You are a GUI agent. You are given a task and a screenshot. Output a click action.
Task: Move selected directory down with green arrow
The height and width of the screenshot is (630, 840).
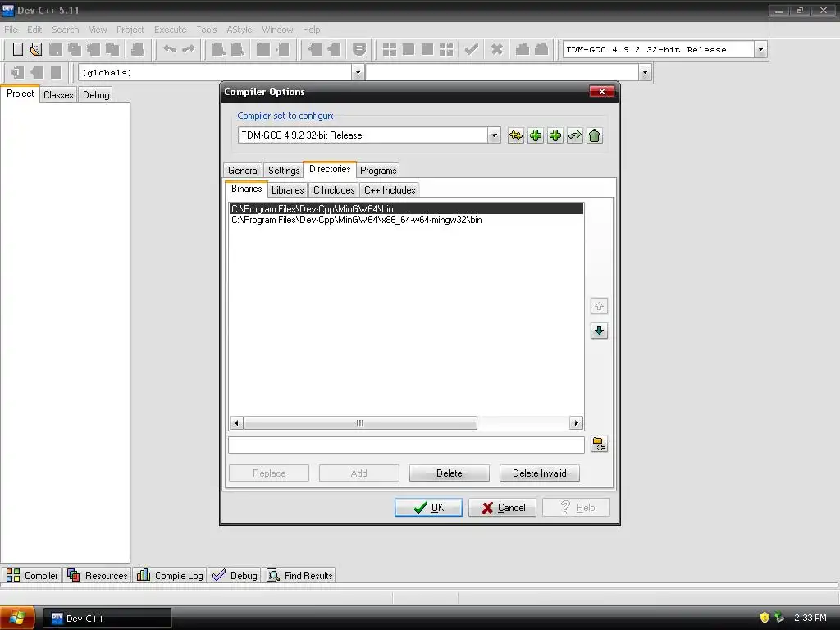click(x=599, y=331)
